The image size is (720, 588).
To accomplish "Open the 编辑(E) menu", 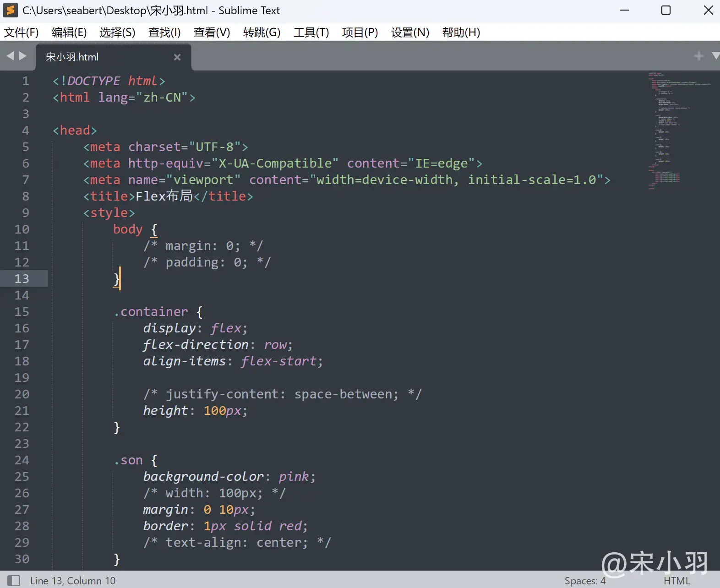I will pos(69,33).
